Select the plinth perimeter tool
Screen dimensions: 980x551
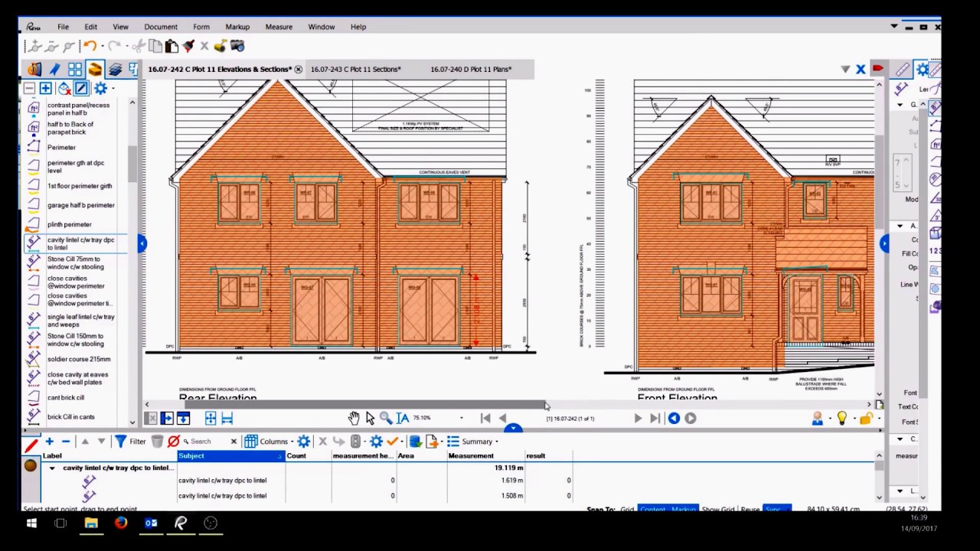tap(69, 224)
